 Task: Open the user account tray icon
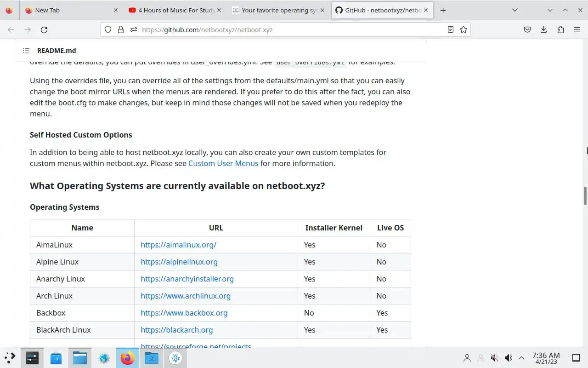pyautogui.click(x=467, y=358)
